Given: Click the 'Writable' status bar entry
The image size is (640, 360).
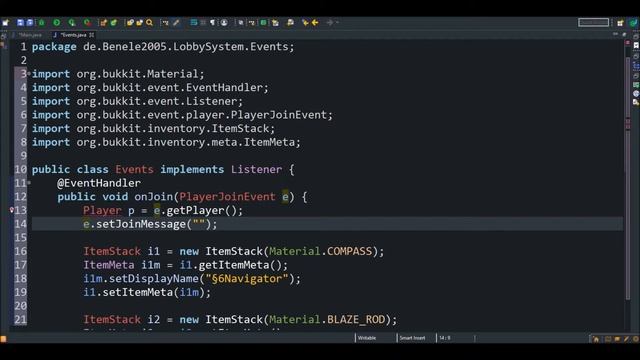Looking at the screenshot, I should (367, 338).
